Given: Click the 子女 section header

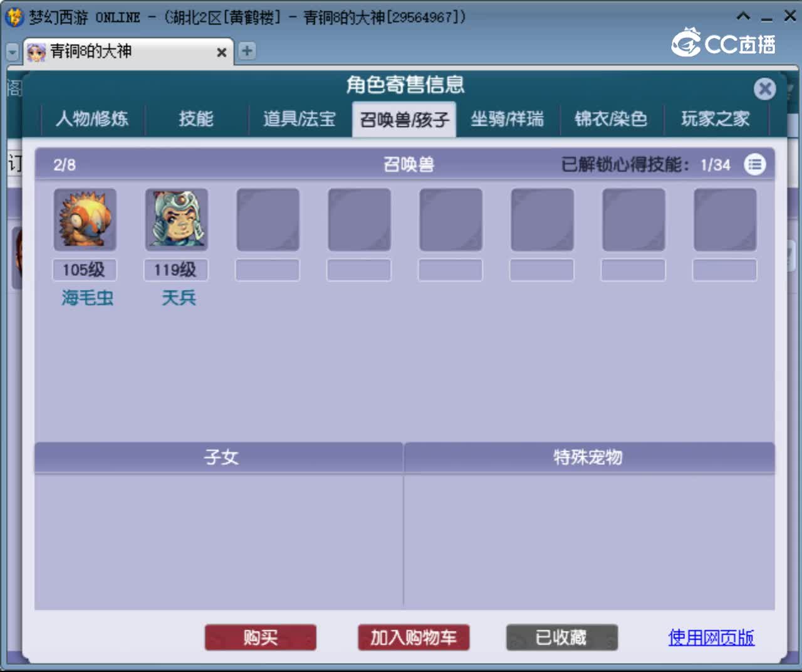Looking at the screenshot, I should pyautogui.click(x=219, y=457).
